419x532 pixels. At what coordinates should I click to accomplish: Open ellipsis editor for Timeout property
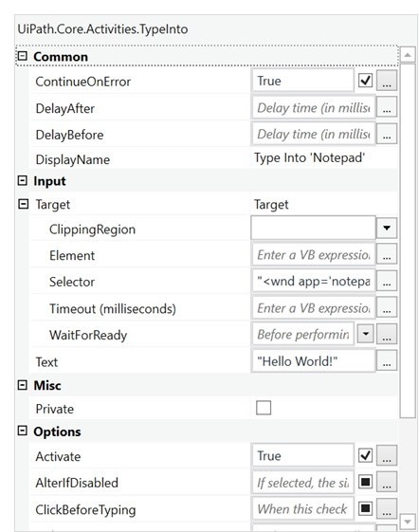[387, 308]
